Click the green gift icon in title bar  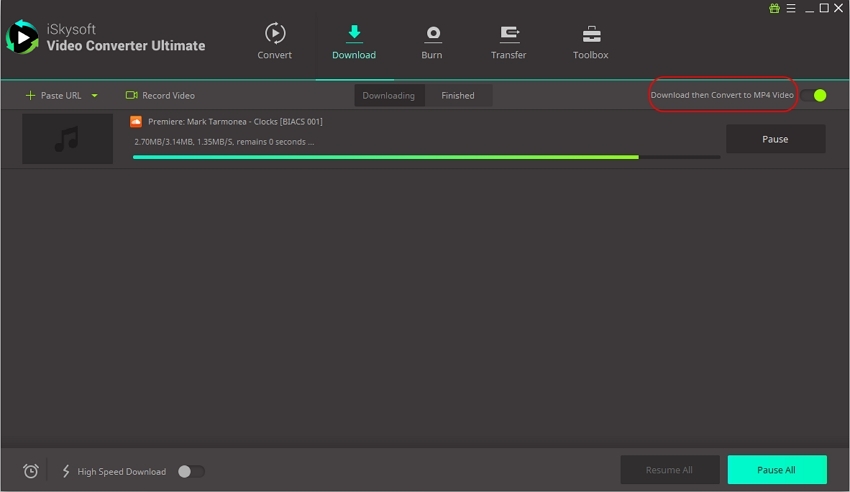(774, 8)
